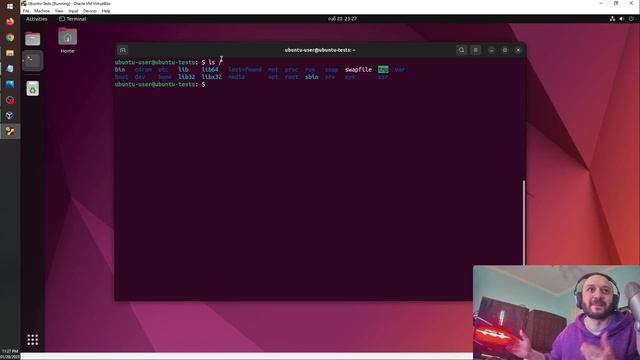Maximize the Terminal window
The image size is (640, 360).
(505, 50)
